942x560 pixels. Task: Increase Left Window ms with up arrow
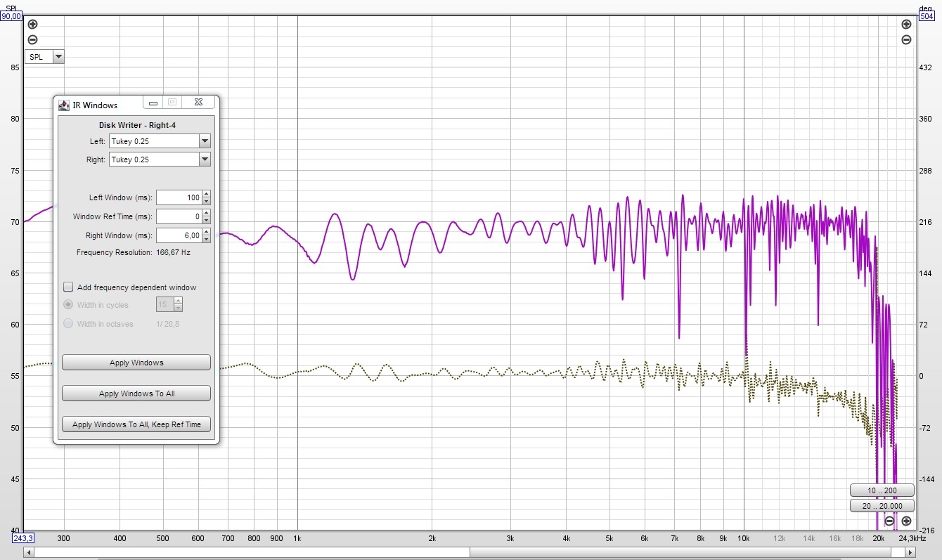click(x=206, y=195)
